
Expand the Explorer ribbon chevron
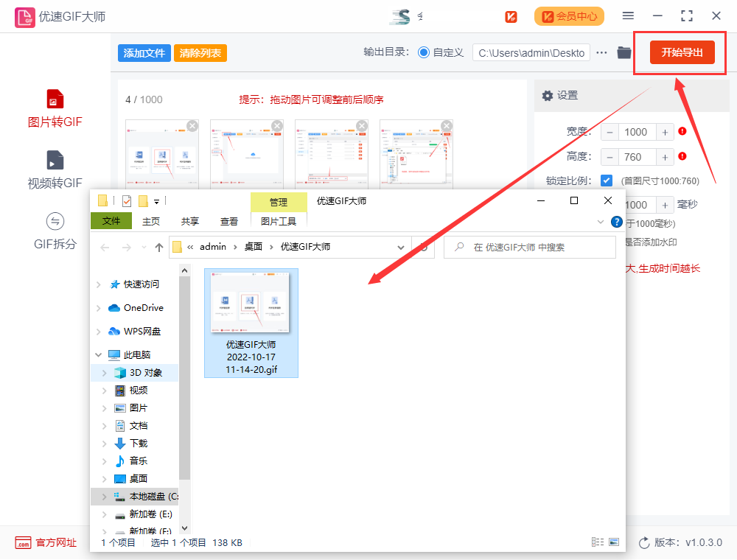click(x=600, y=222)
